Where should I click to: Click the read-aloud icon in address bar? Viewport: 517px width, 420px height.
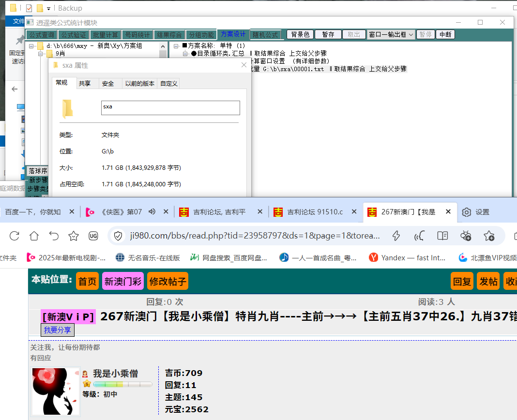pos(419,236)
